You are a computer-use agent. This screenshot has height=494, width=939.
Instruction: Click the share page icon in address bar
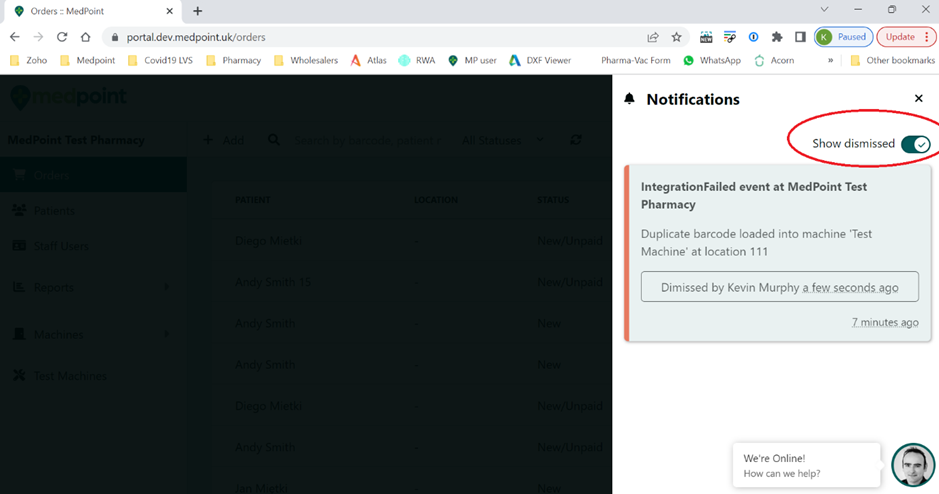pyautogui.click(x=653, y=37)
